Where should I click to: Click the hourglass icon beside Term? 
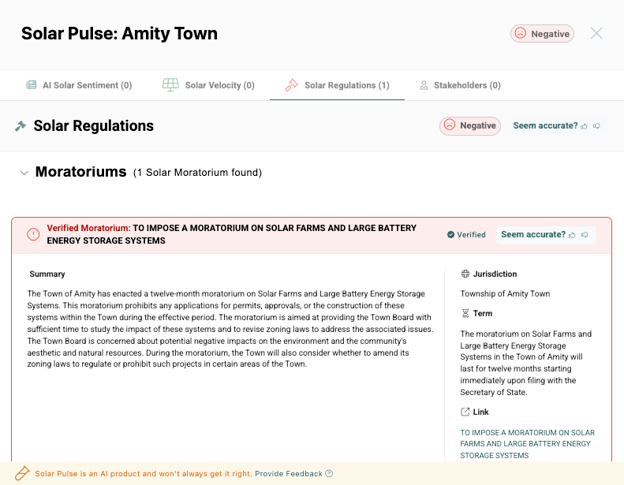pyautogui.click(x=465, y=314)
